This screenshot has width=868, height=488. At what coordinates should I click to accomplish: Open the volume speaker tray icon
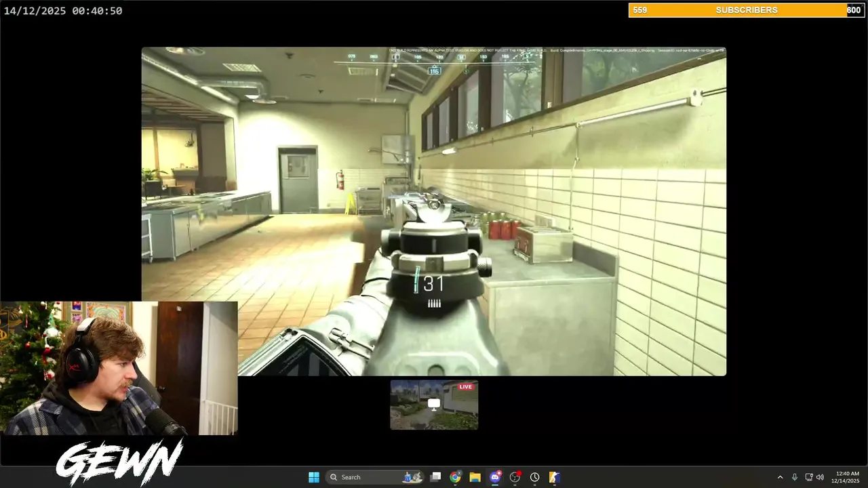pos(821,477)
